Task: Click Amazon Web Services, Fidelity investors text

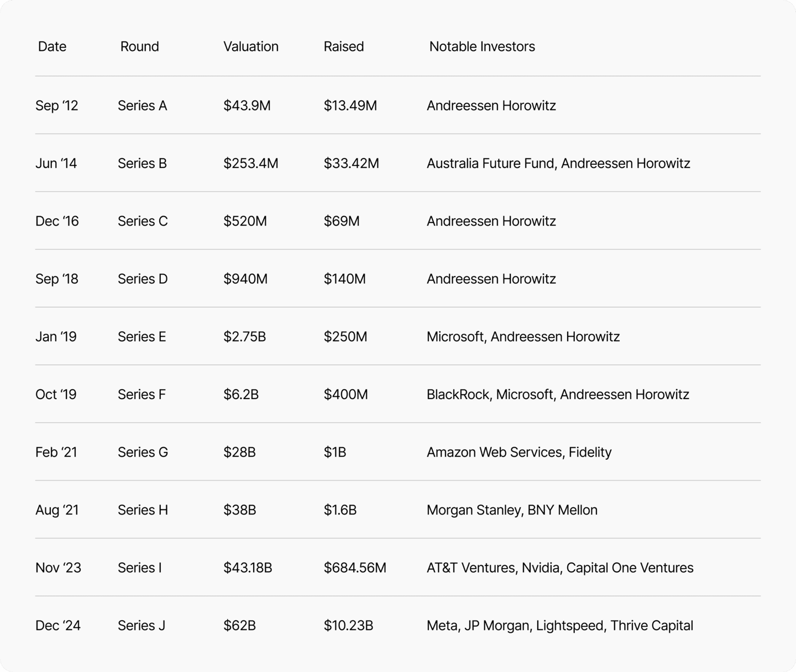Action: 519,452
